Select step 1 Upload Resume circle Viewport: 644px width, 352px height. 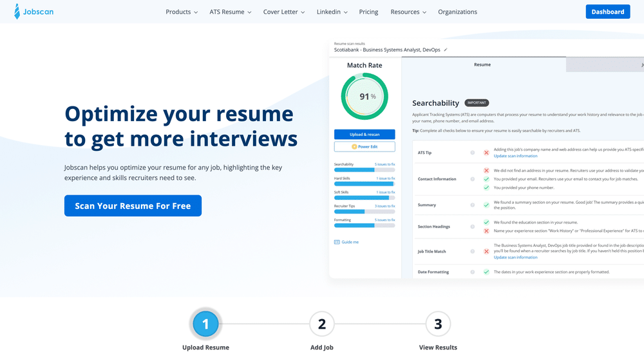point(205,324)
